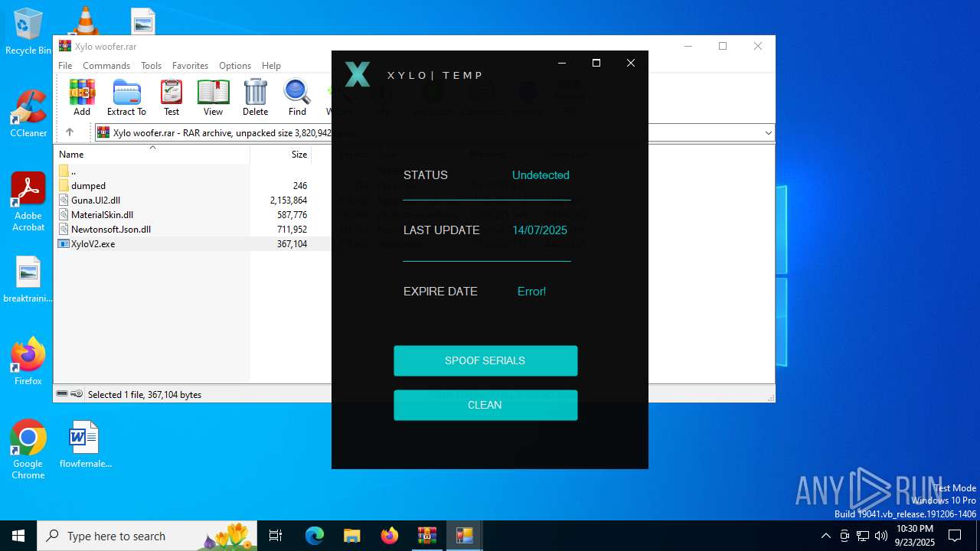980x551 pixels.
Task: Click the Xylo X logo icon
Action: pyautogui.click(x=357, y=74)
